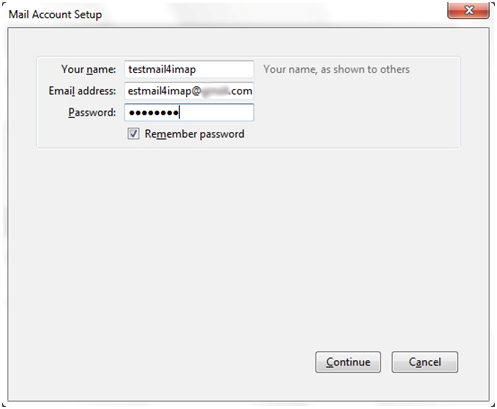Click the empty space after 'testmail4imap' in the name field

coord(224,69)
